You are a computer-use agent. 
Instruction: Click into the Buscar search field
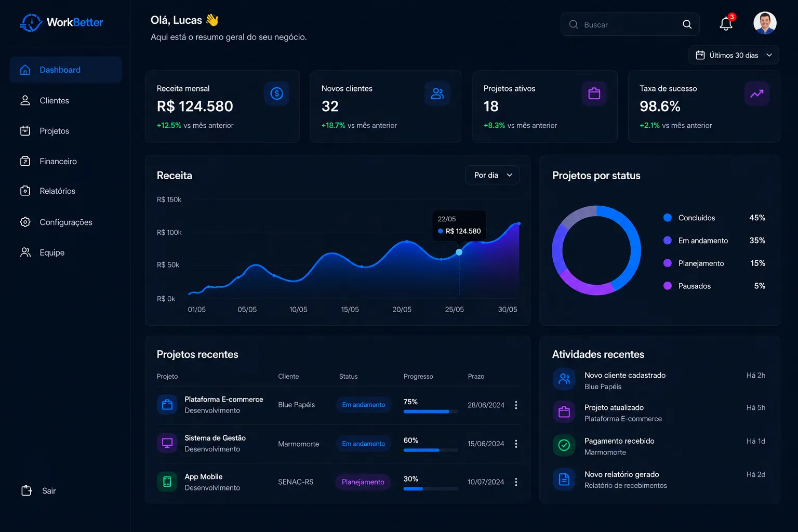(x=630, y=24)
